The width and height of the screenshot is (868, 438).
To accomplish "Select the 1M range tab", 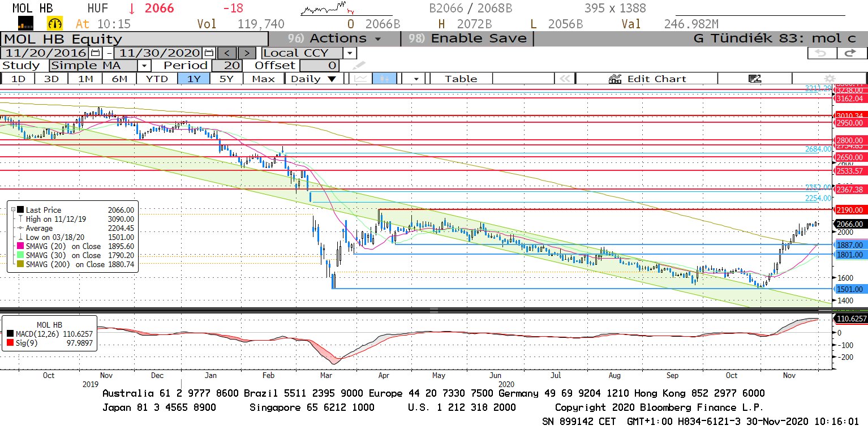I will [85, 79].
